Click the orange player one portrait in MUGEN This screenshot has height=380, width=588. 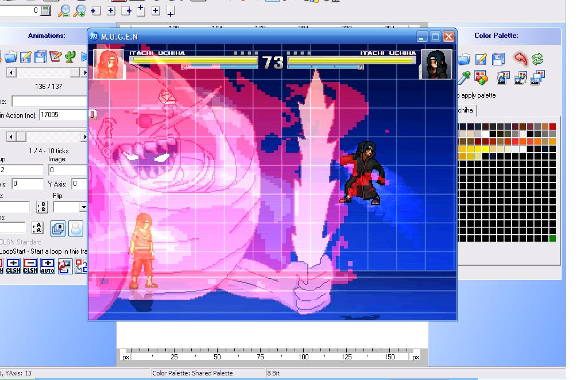click(x=109, y=64)
